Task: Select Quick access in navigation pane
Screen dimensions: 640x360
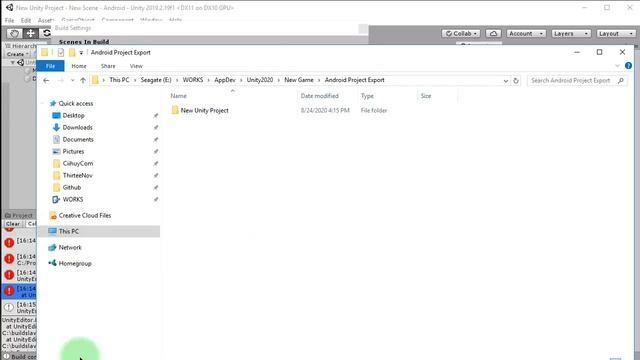Action: coord(76,103)
